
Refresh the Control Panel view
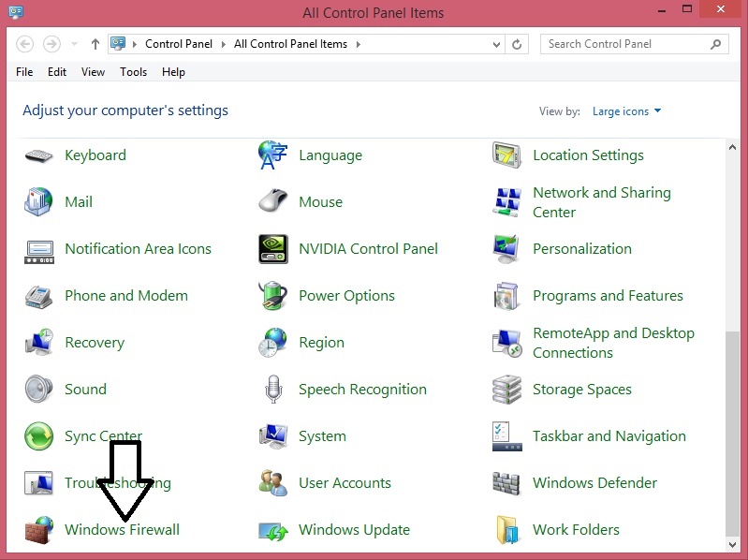[517, 44]
